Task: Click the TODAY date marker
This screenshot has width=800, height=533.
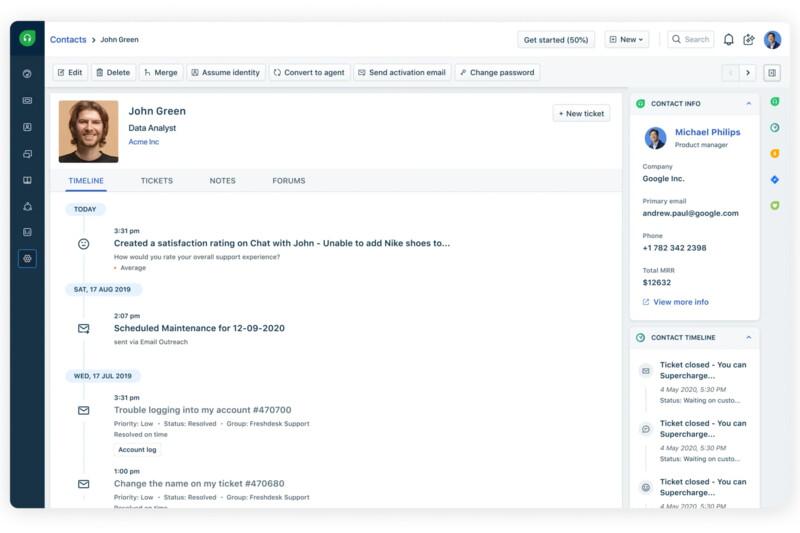Action: 85,209
